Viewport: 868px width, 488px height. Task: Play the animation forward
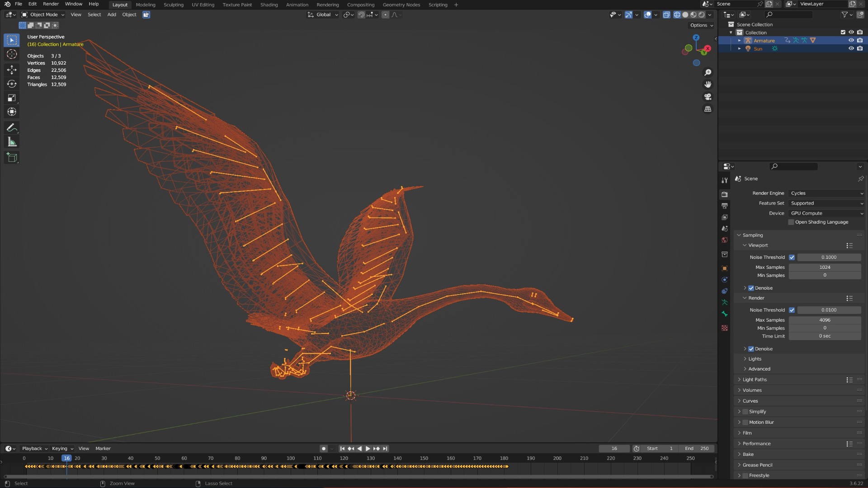368,449
